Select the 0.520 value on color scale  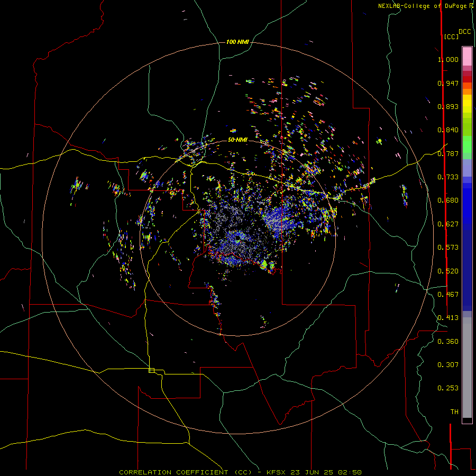point(448,271)
